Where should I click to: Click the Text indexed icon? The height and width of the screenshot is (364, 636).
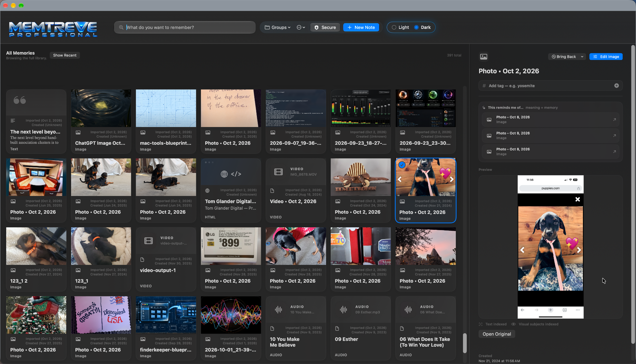[481, 324]
